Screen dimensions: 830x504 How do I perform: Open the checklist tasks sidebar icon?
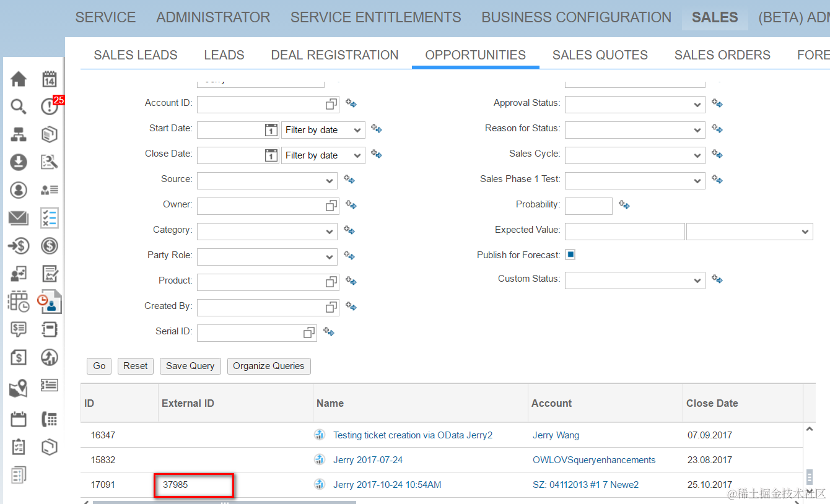coord(50,218)
